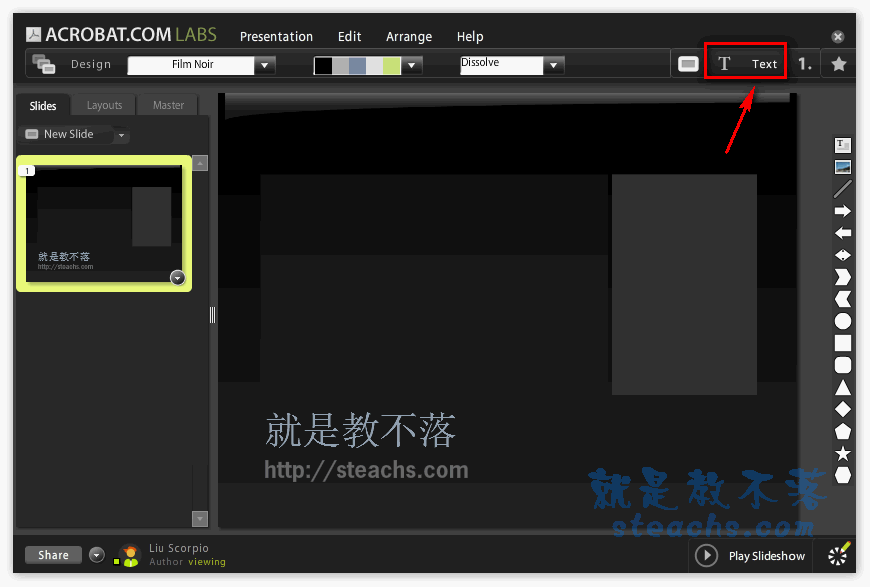Click the slide title text placeholder
This screenshot has height=587, width=870.
point(361,431)
